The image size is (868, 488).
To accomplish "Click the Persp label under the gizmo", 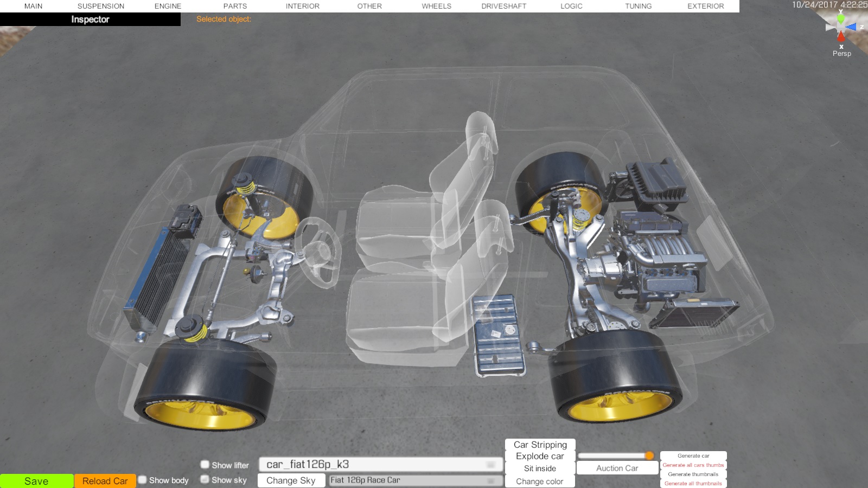I will coord(841,54).
